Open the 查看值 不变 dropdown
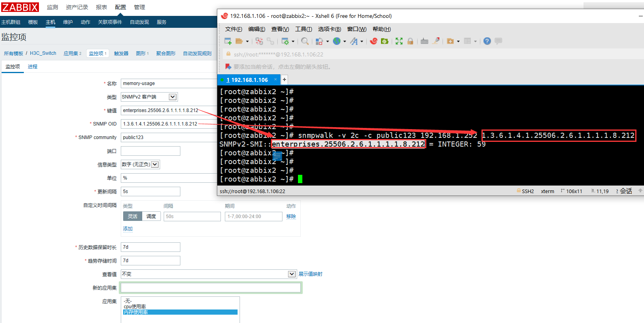This screenshot has height=323, width=644. (209, 274)
